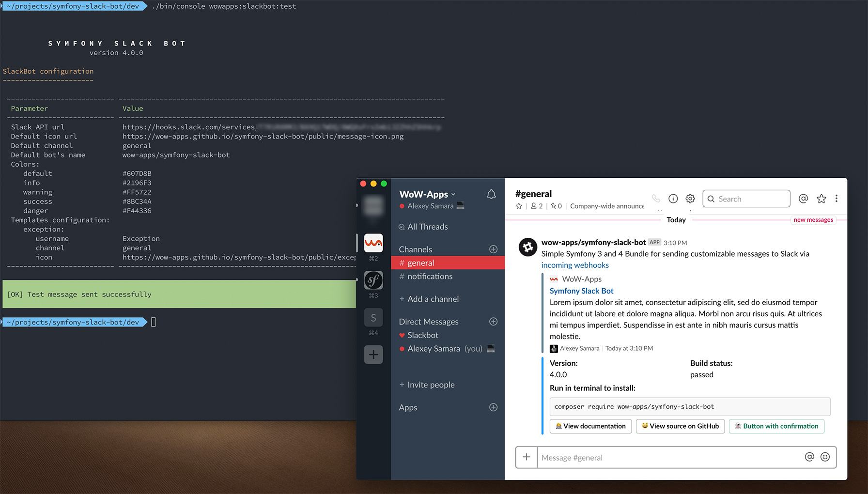
Task: Switch to Symfony workspace icon
Action: pos(373,280)
